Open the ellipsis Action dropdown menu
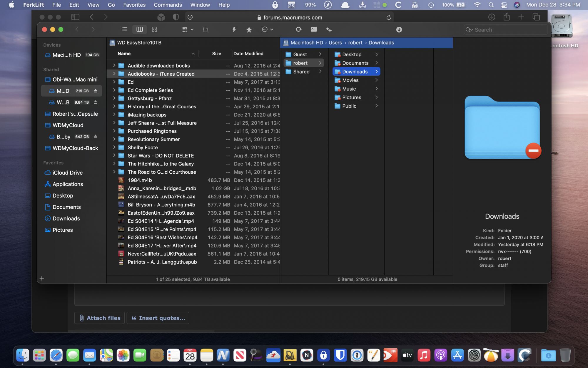Screen dimensions: 588x368 [x=267, y=29]
